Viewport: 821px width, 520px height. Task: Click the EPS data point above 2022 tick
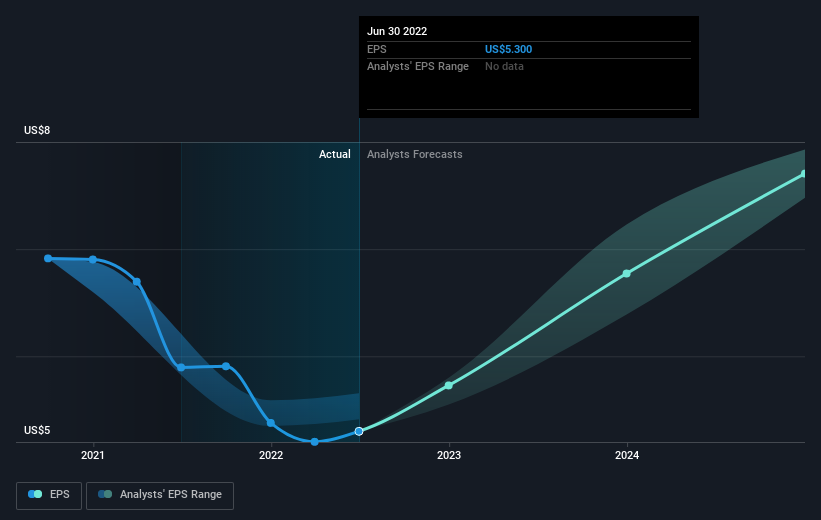pos(271,423)
